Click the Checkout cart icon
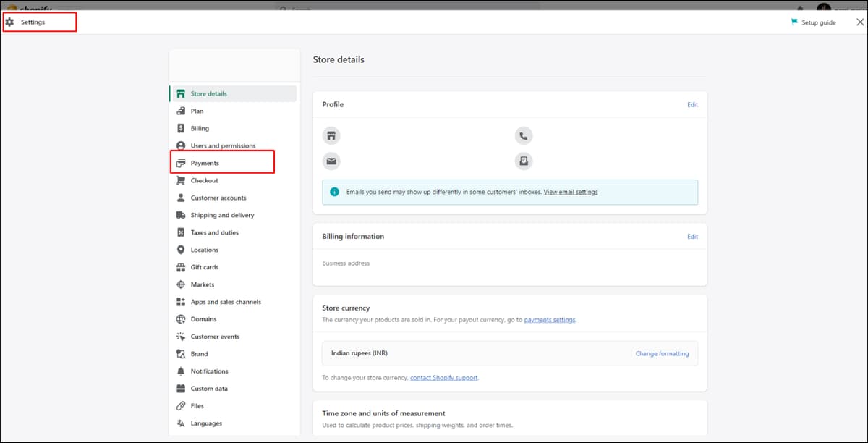 [181, 181]
